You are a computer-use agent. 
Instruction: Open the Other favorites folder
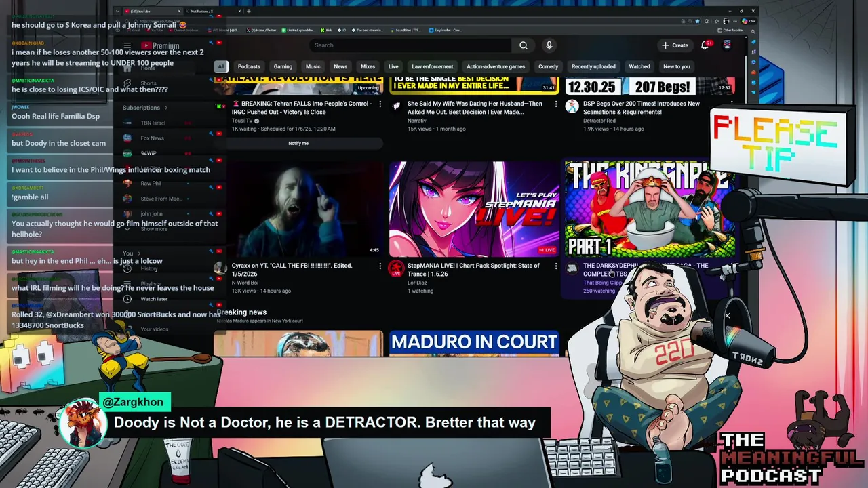pyautogui.click(x=730, y=30)
